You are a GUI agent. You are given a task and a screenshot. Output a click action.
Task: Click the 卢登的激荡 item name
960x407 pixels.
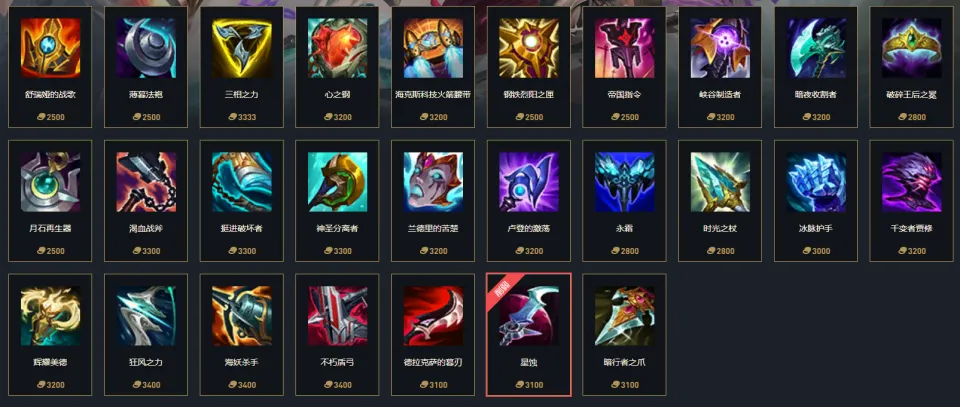pos(529,229)
